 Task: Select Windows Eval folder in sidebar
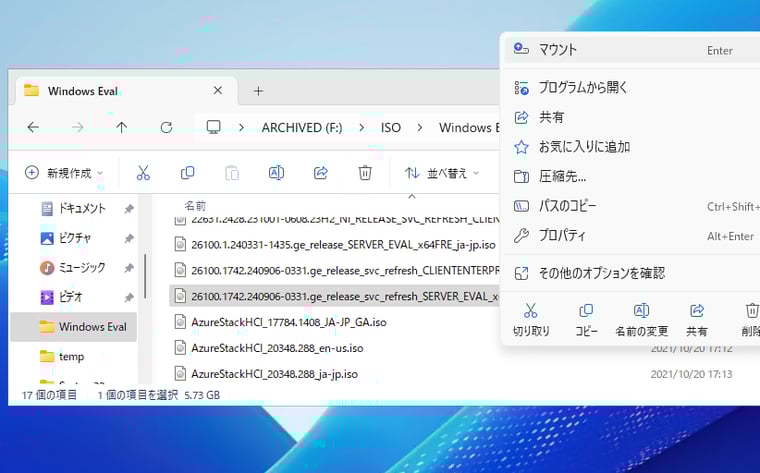point(73,327)
